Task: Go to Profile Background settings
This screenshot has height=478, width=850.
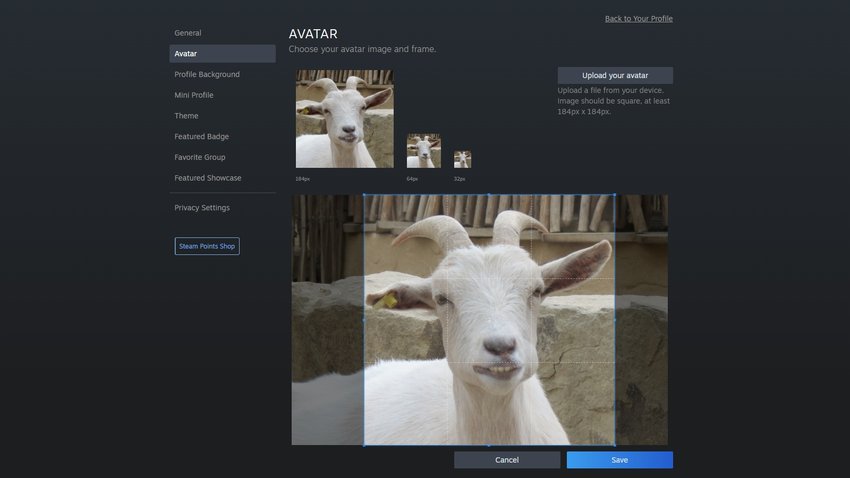Action: point(207,74)
